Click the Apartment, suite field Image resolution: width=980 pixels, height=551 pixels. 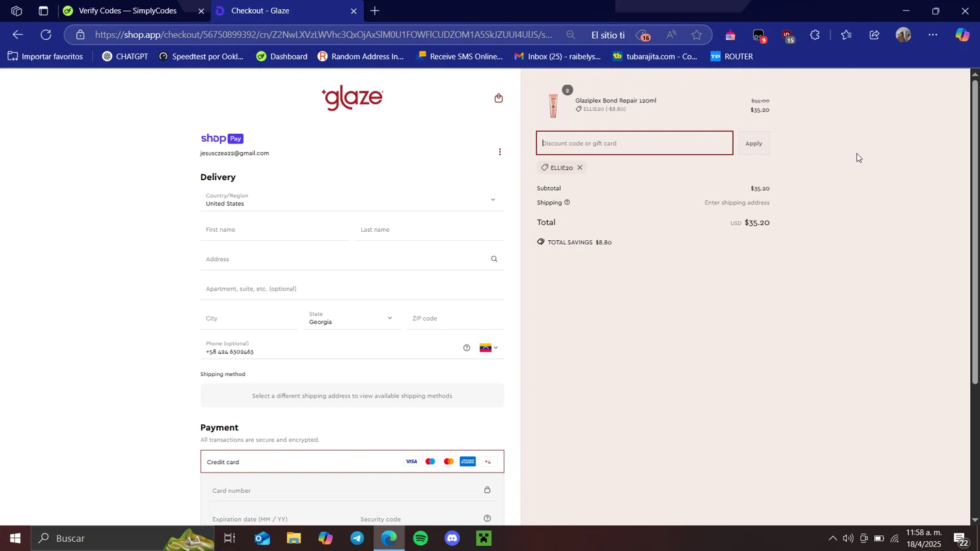point(352,289)
